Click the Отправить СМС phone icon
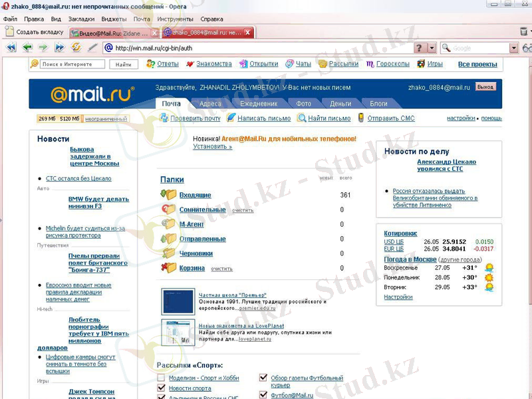The image size is (532, 399). point(361,118)
